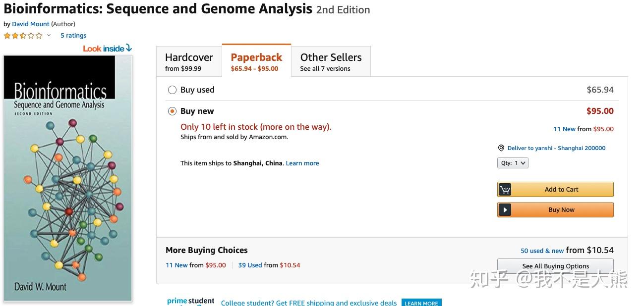The image size is (644, 306).
Task: Click the play arrow icon on Buy Now
Action: click(x=505, y=210)
